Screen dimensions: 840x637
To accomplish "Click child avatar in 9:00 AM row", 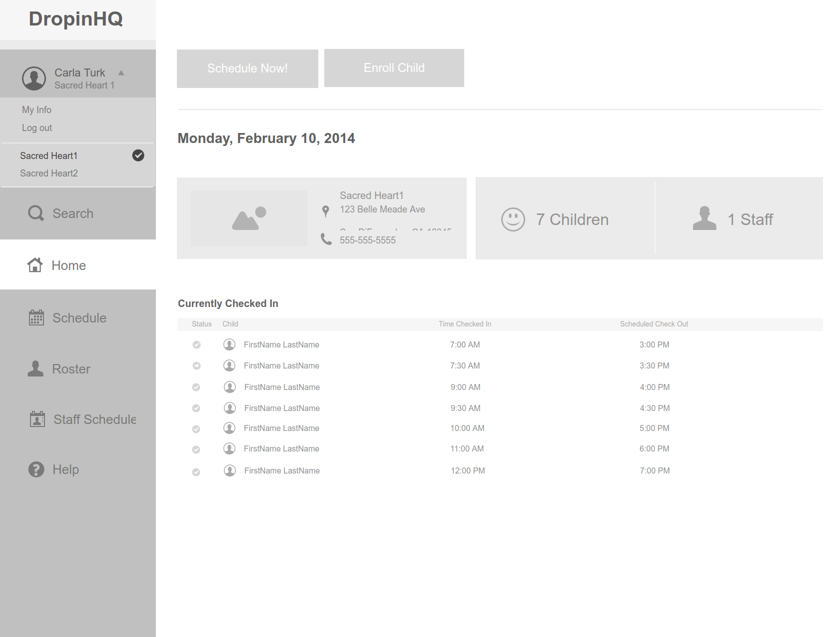I will pyautogui.click(x=230, y=387).
